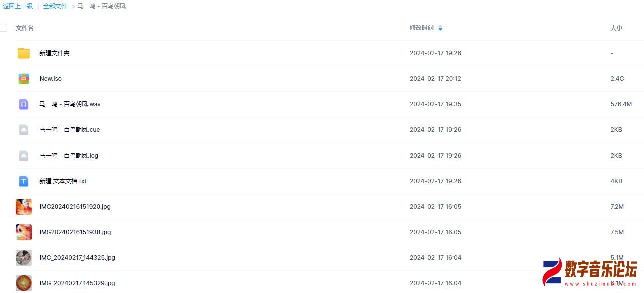Navigate to 全部文件 breadcrumb
Viewport: 644px width, 293px height.
click(x=55, y=6)
